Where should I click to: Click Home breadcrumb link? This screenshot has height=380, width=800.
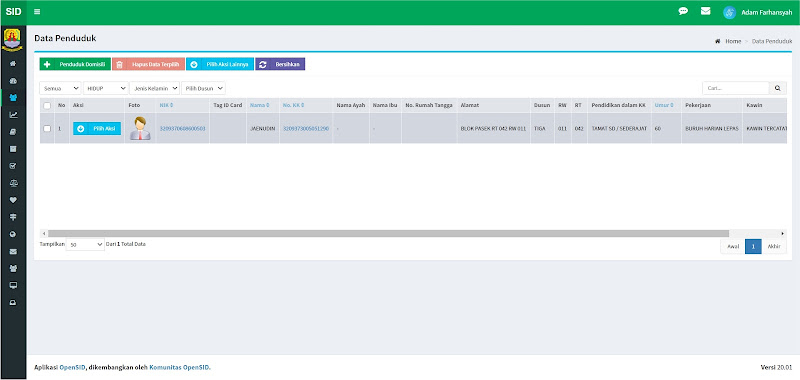733,41
